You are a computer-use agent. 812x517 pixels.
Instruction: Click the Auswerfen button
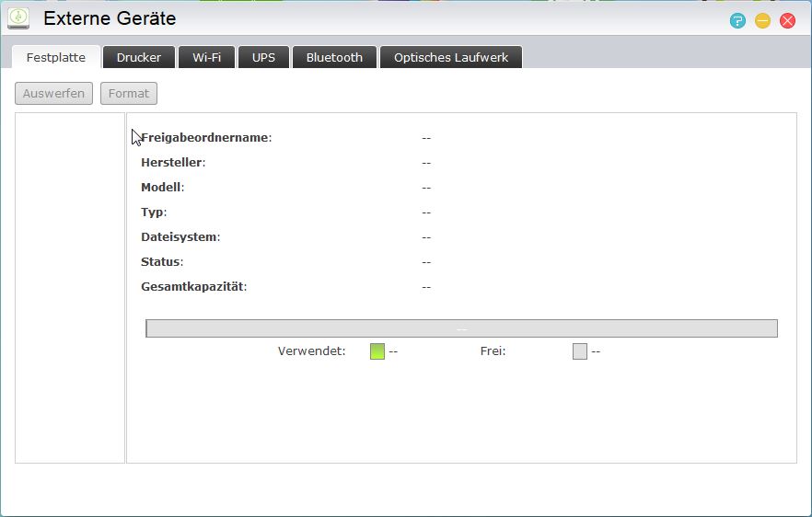tap(53, 93)
